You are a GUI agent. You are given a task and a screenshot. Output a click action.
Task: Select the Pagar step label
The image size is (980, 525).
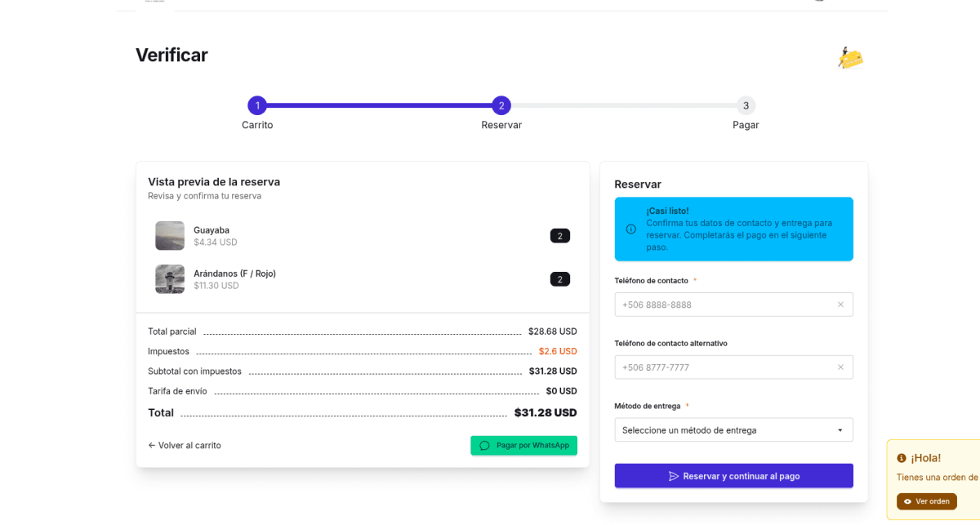click(x=746, y=125)
